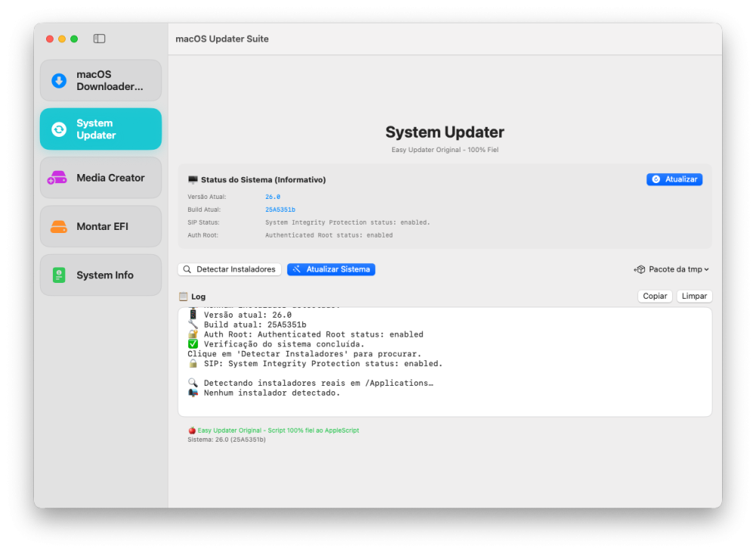Start Atualizar Sistema
Screen dimensions: 756x553
331,269
